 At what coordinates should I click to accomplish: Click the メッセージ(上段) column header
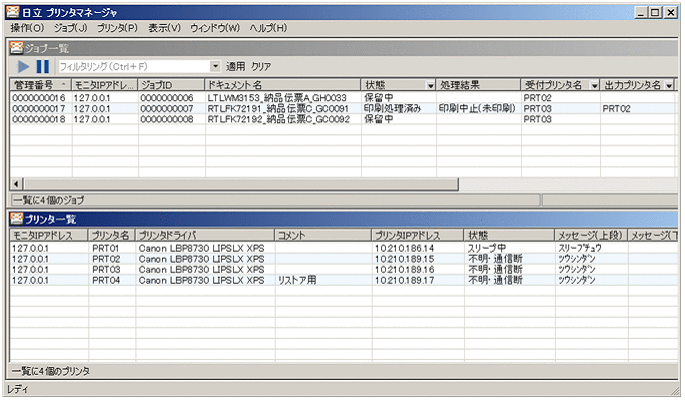click(x=591, y=235)
